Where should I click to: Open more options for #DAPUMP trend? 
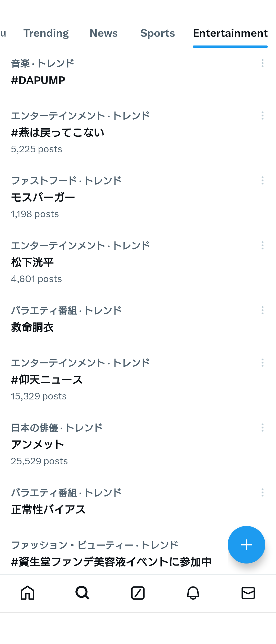pos(262,63)
